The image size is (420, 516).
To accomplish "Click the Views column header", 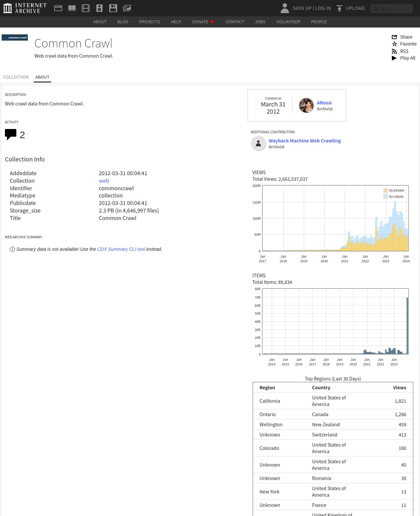I will click(400, 388).
